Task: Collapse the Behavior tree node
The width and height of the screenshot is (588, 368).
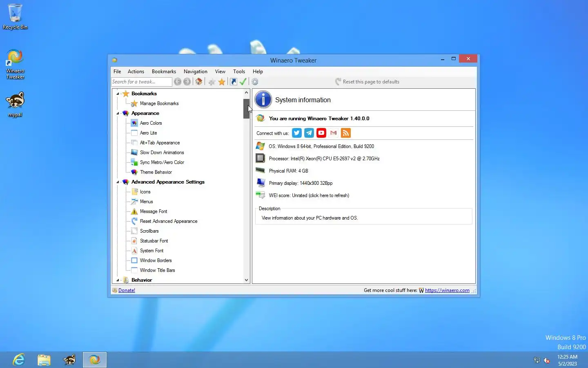Action: tap(118, 280)
